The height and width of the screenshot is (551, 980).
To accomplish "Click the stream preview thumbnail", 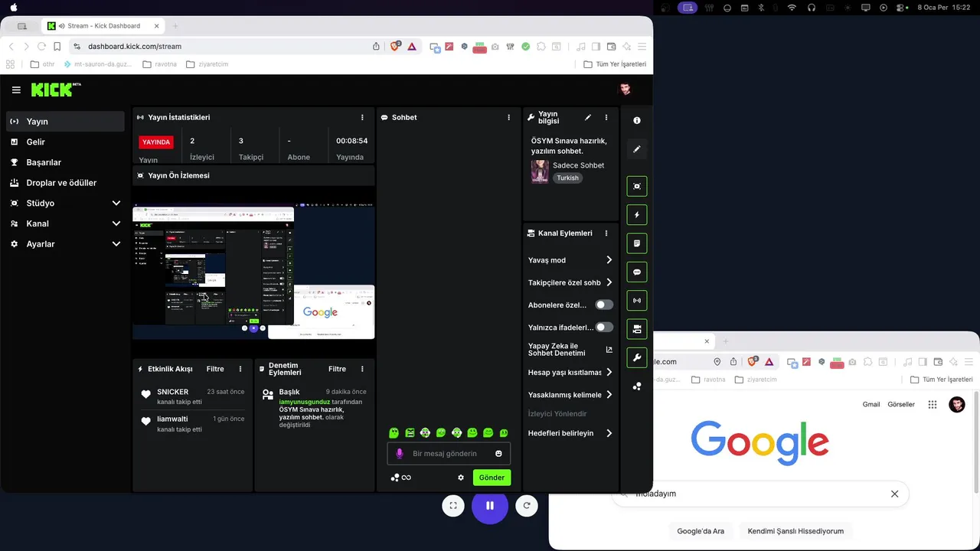I will click(253, 271).
